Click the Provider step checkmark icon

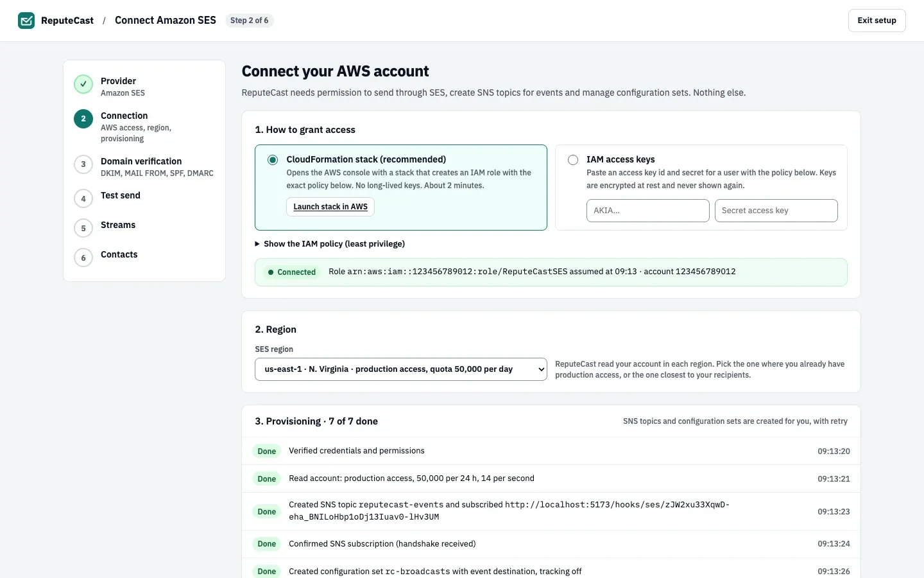point(83,84)
